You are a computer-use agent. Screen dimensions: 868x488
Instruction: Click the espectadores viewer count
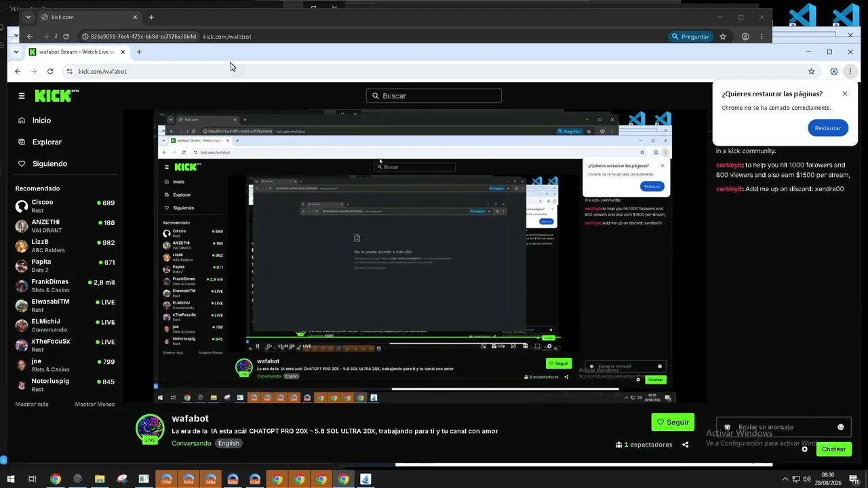tap(644, 445)
